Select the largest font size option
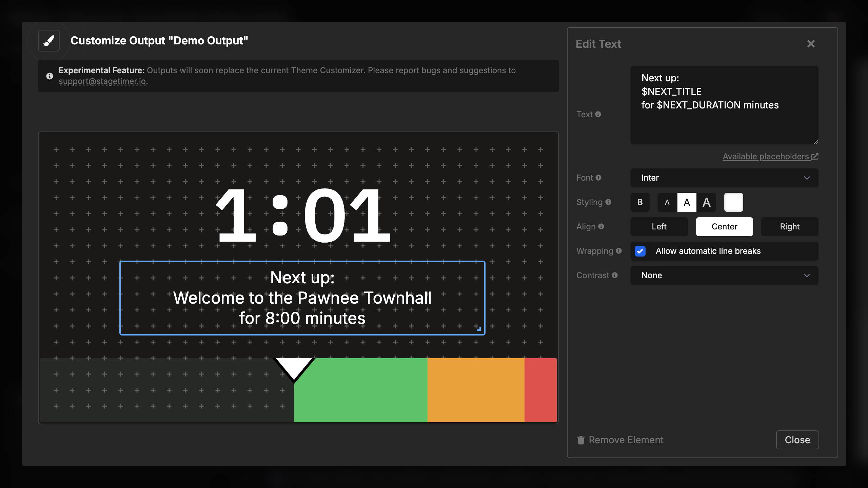This screenshot has height=488, width=868. [x=707, y=202]
